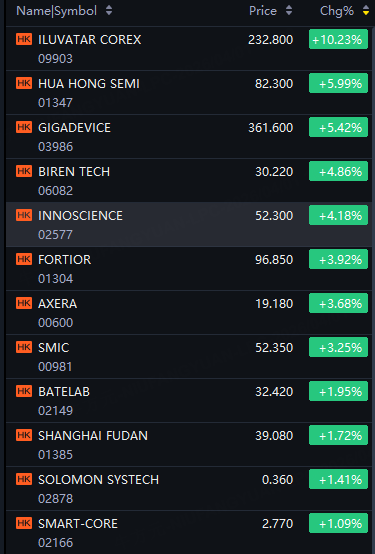Select AXERA 00600 stock entry
Image resolution: width=375 pixels, height=554 pixels.
click(188, 312)
